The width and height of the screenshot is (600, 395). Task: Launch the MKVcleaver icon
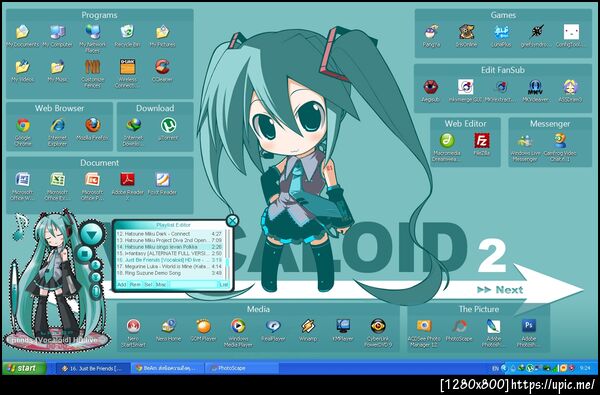pyautogui.click(x=535, y=87)
